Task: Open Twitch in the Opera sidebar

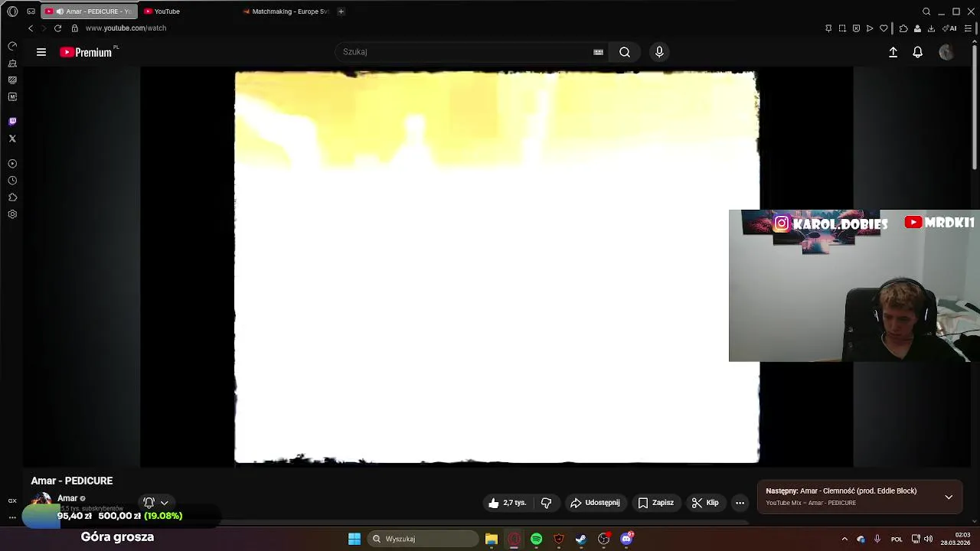Action: [x=12, y=122]
